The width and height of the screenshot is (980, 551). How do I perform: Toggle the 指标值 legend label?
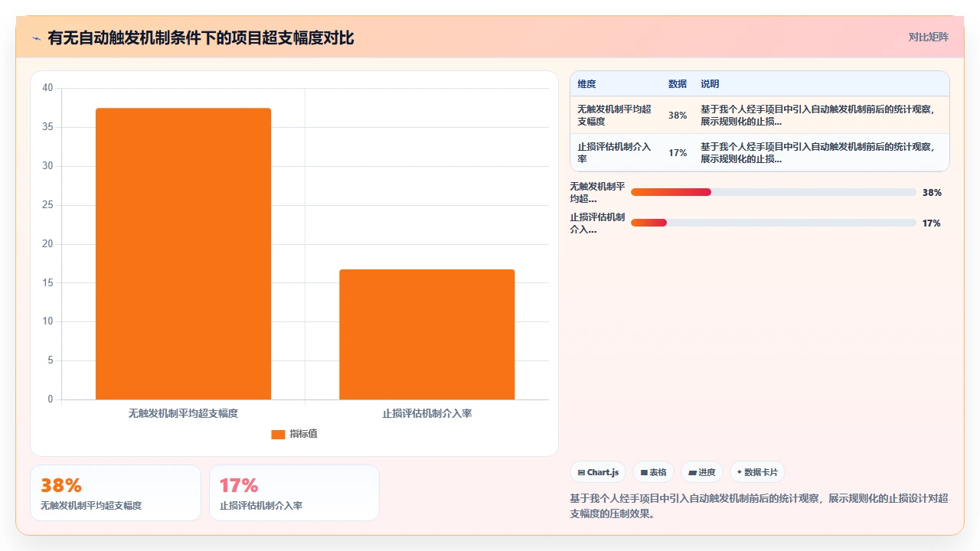[303, 434]
